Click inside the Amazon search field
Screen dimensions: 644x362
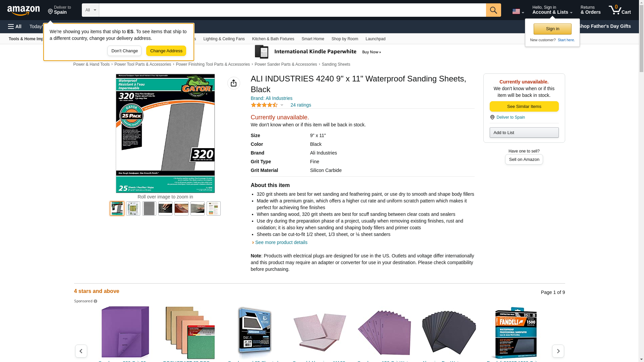(x=292, y=10)
